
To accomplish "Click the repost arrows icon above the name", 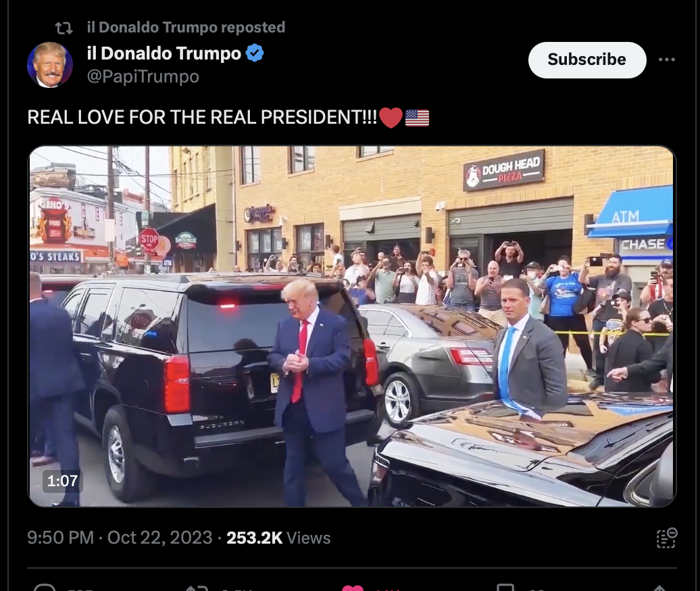I will pos(64,28).
